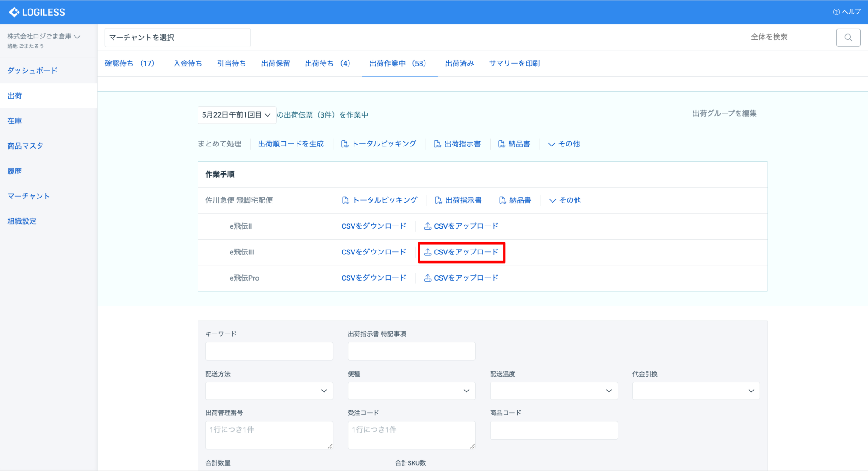
Task: Click the upload icon in e飛伝II row
Action: tap(427, 226)
